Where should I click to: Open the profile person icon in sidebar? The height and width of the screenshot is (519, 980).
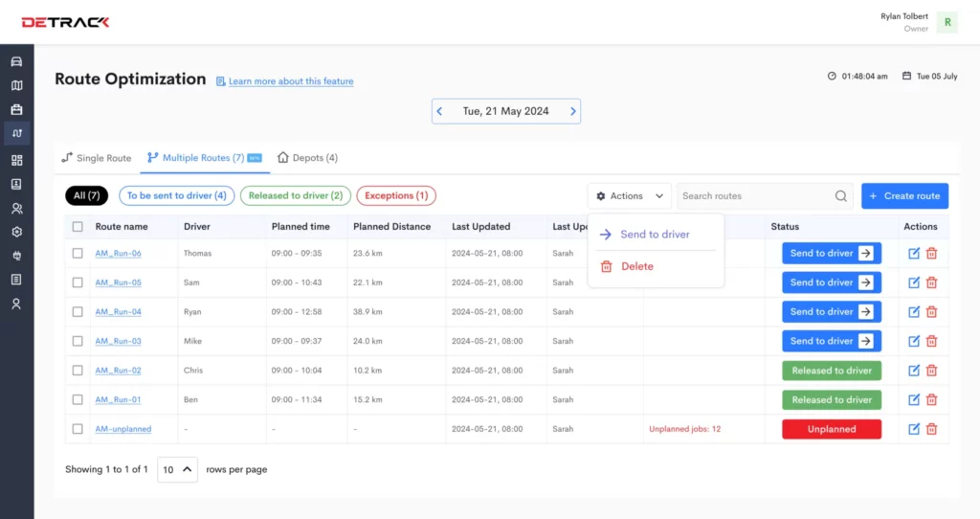coord(17,304)
